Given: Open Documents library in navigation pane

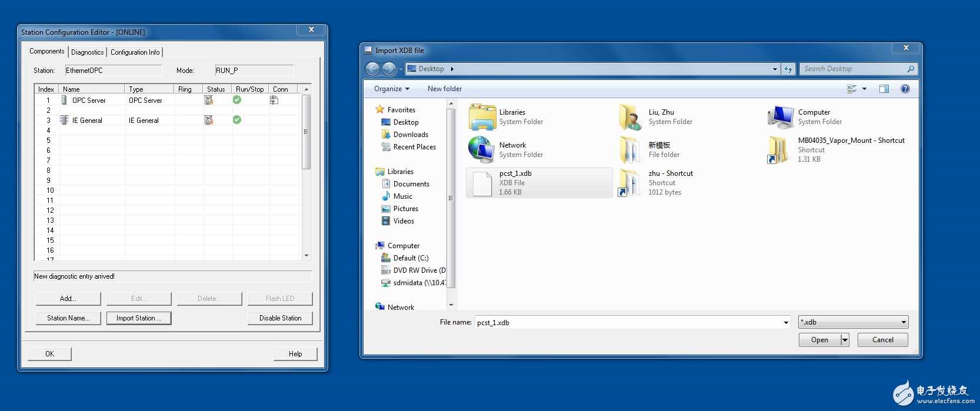Looking at the screenshot, I should point(405,184).
